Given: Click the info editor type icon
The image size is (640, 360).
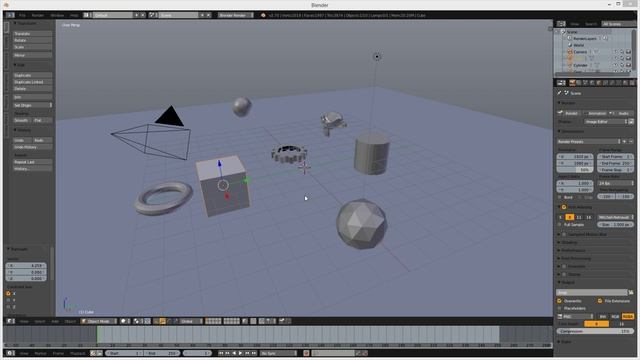Looking at the screenshot, I should [10, 15].
